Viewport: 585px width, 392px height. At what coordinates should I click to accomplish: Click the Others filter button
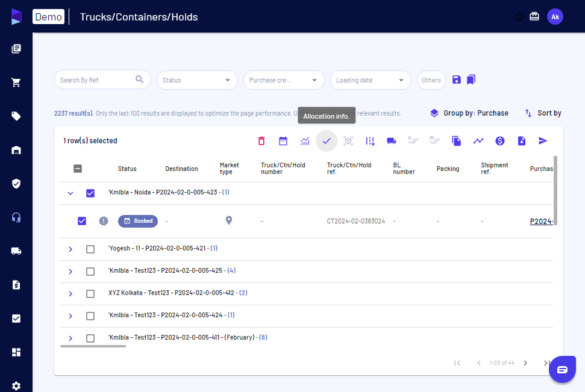pyautogui.click(x=431, y=80)
